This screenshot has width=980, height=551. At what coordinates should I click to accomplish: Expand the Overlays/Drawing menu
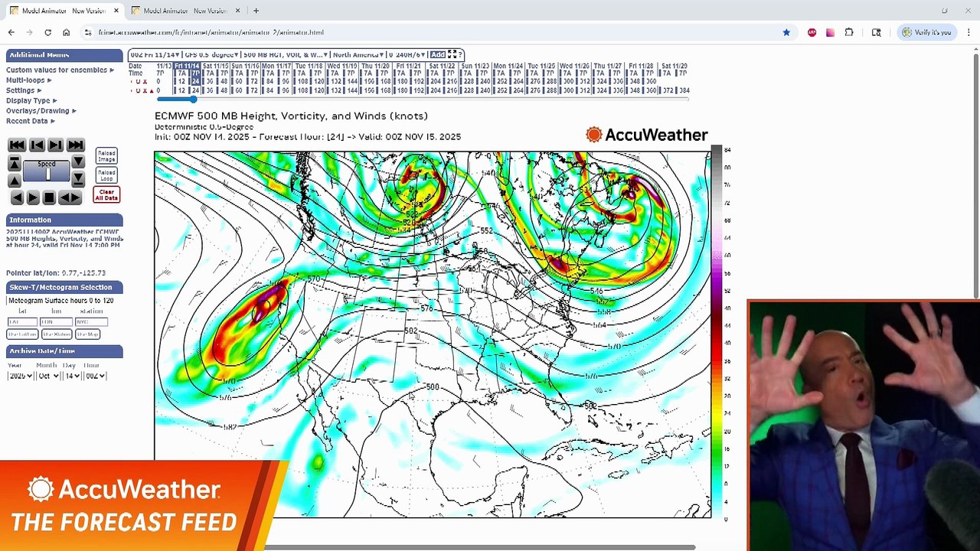click(x=41, y=111)
